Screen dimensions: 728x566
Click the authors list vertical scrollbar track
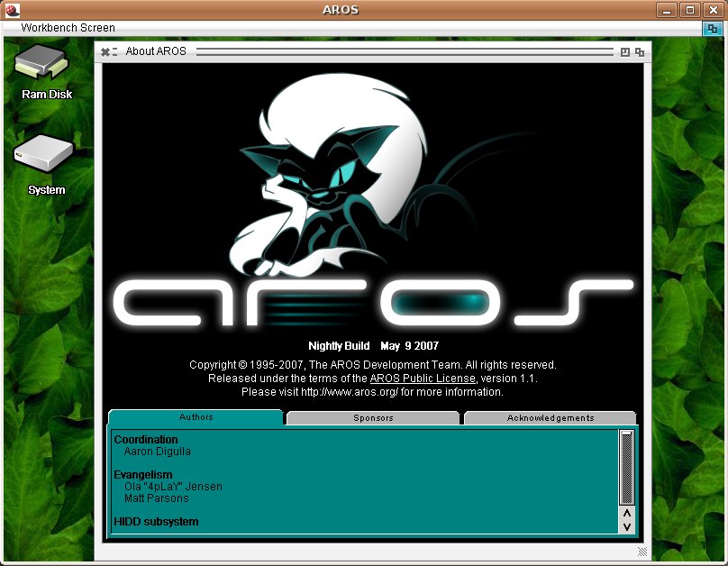[627, 467]
